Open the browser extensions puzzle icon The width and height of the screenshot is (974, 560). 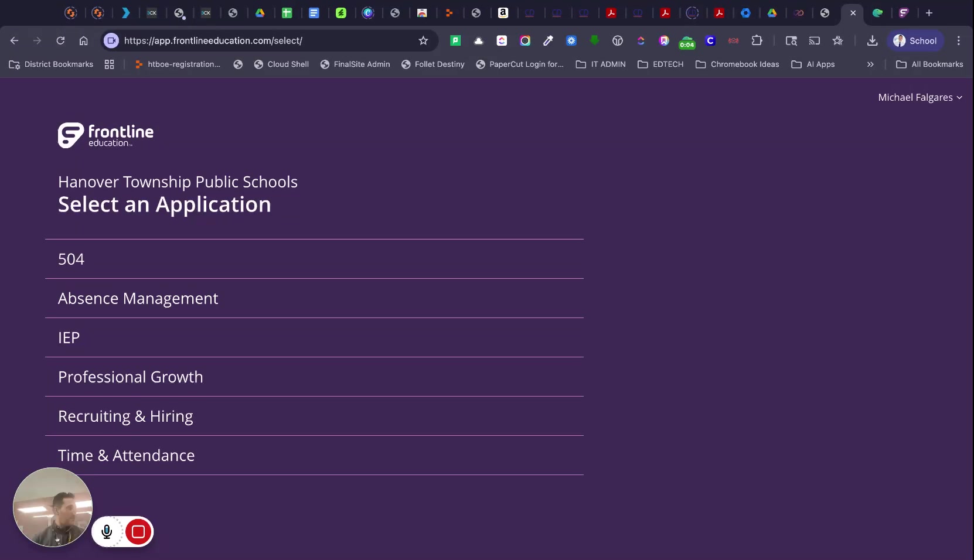coord(757,40)
